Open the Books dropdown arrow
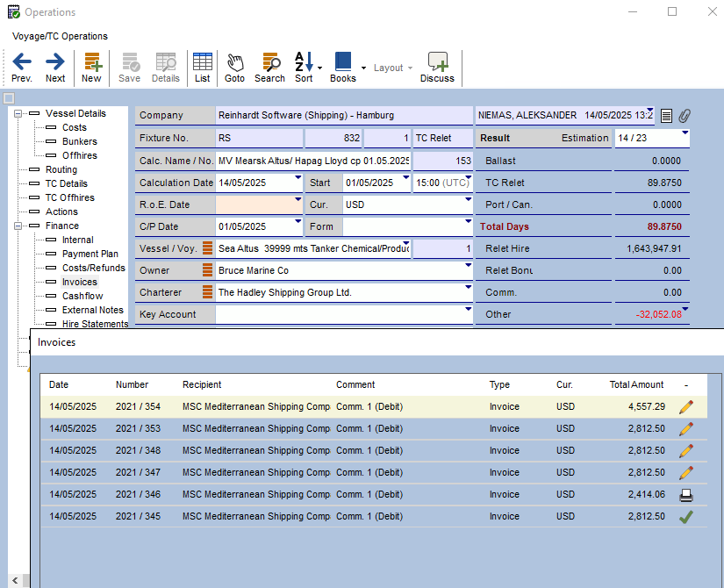This screenshot has height=588, width=724. (363, 68)
